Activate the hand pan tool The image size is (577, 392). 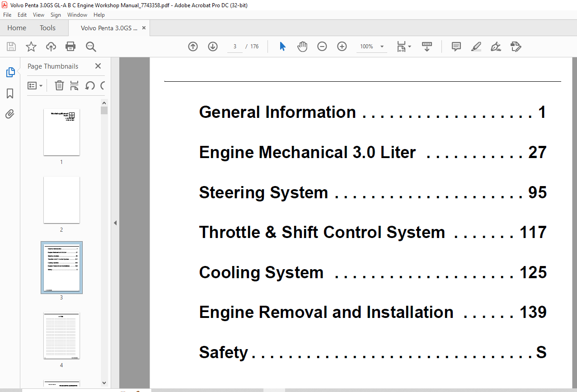(302, 47)
